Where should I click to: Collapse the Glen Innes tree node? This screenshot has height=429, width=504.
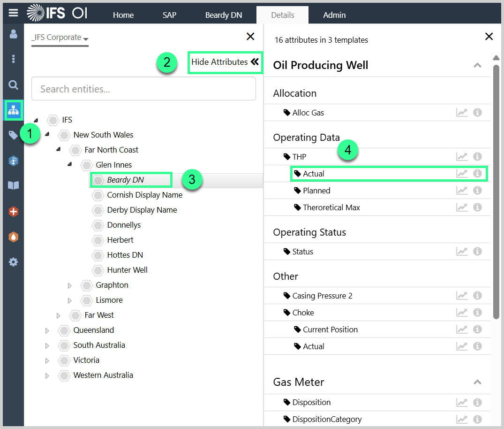(x=69, y=165)
